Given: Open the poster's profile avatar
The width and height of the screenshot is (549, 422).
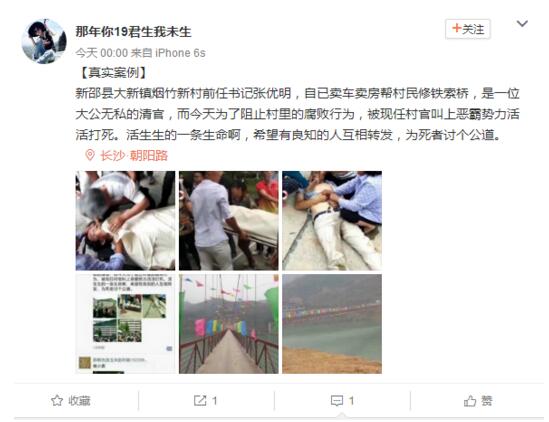Looking at the screenshot, I should tap(44, 41).
